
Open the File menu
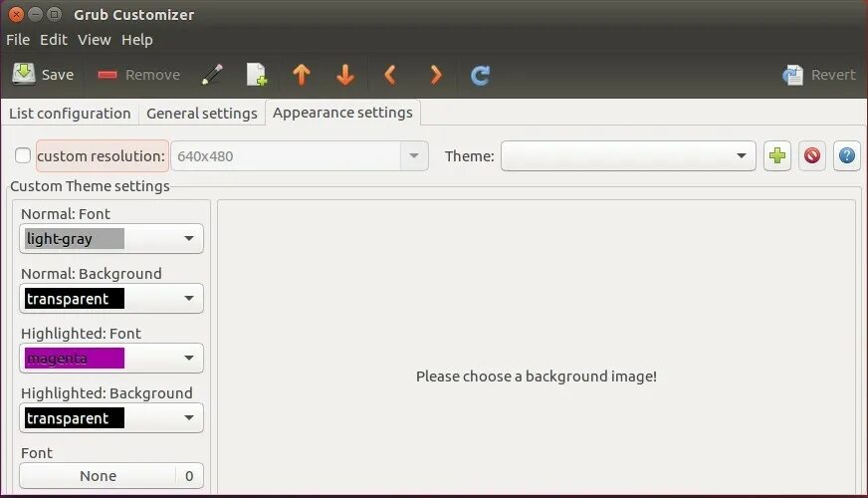18,40
